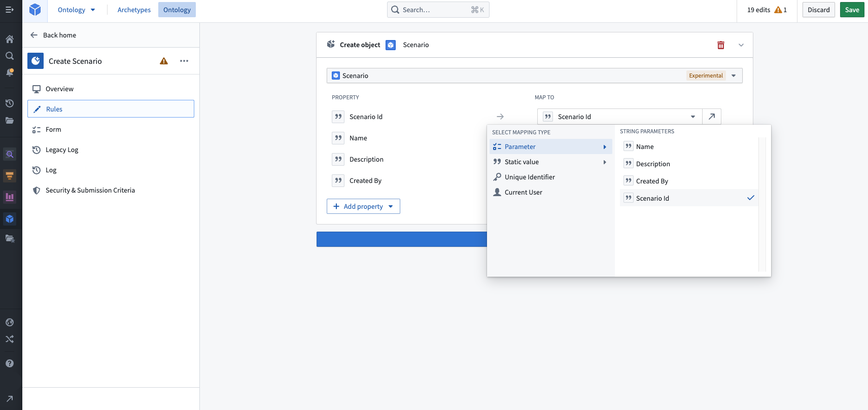Click the warning triangle next to Create Scenario

tap(164, 61)
